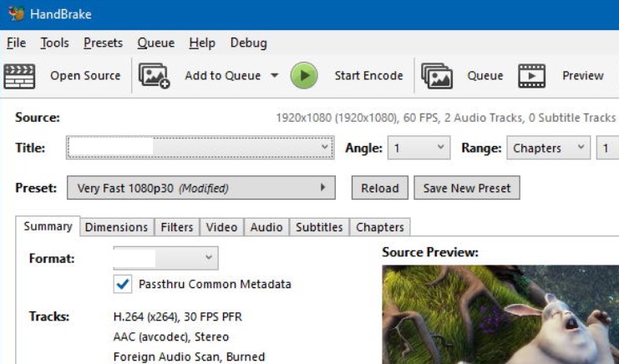Click the Save New Preset button
This screenshot has height=364, width=619.
pyautogui.click(x=467, y=188)
